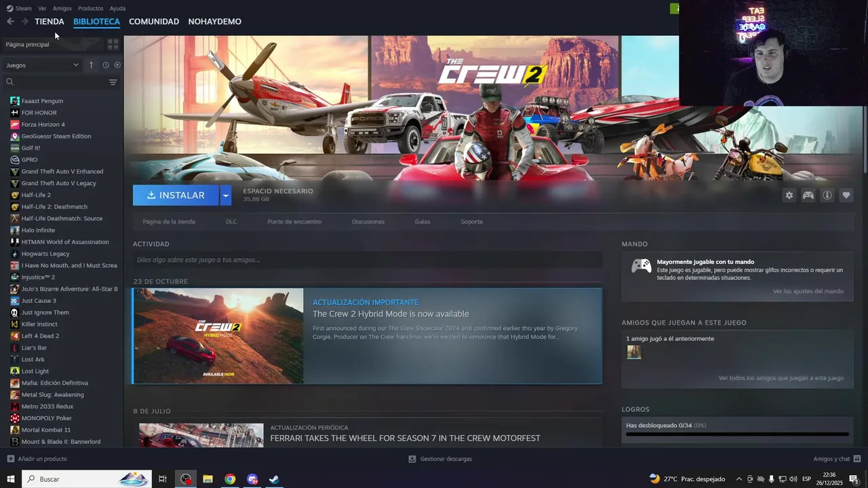
Task: Click the INSTALAR button
Action: [x=176, y=195]
